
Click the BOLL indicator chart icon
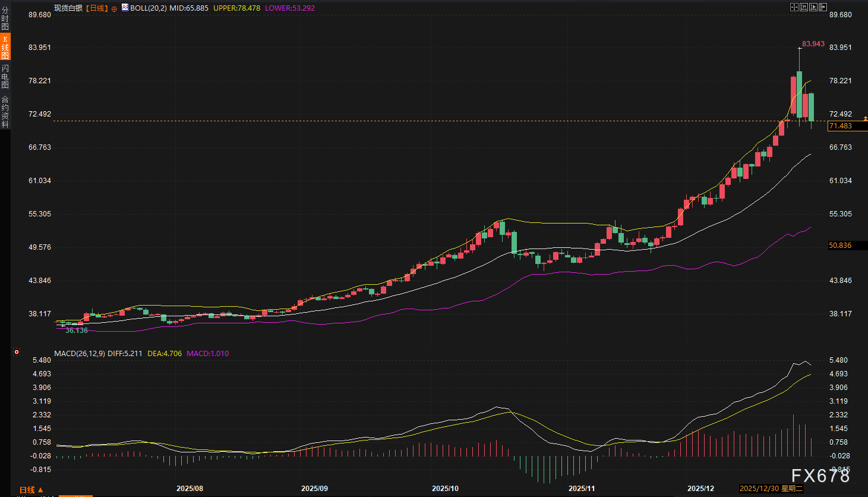click(125, 8)
